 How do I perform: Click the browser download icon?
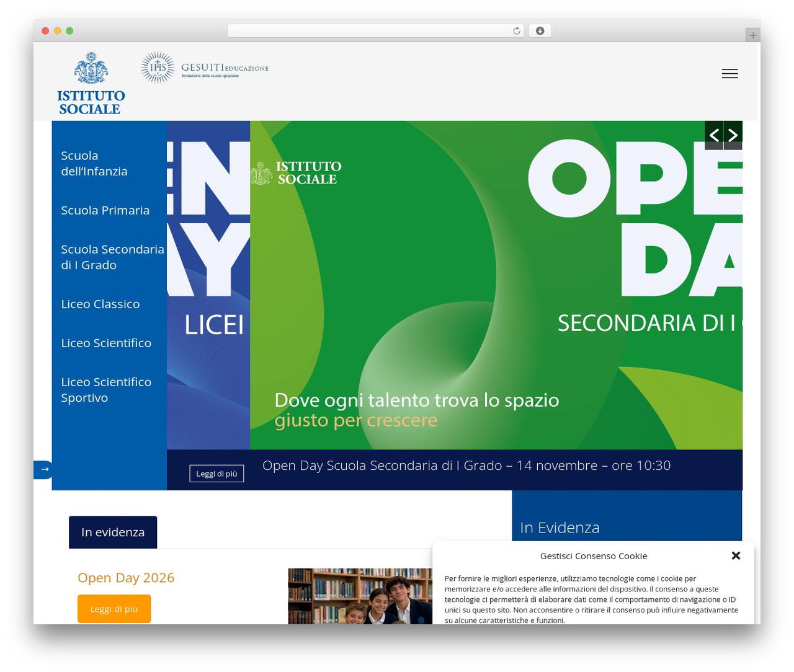click(x=540, y=31)
